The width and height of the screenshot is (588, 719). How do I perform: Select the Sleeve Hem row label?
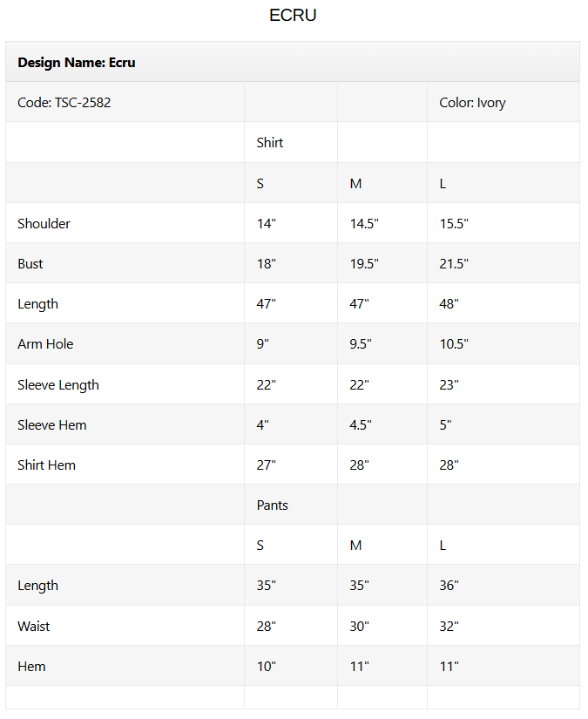[x=52, y=425]
